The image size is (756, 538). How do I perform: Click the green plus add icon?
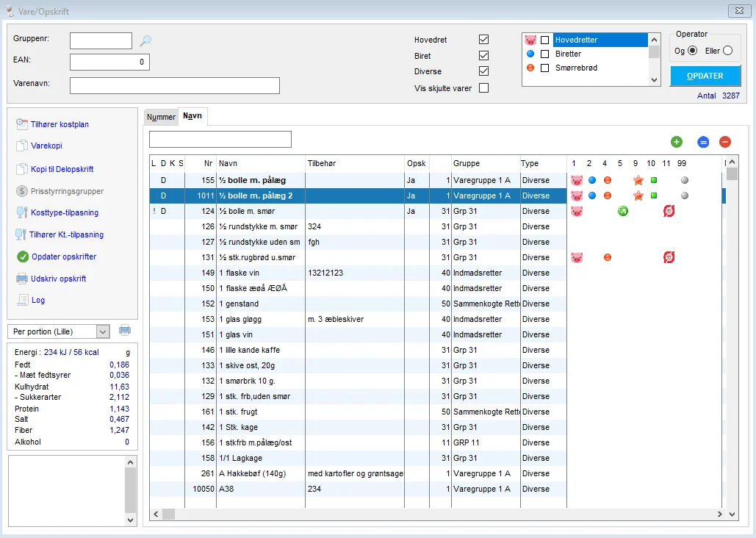[x=677, y=142]
